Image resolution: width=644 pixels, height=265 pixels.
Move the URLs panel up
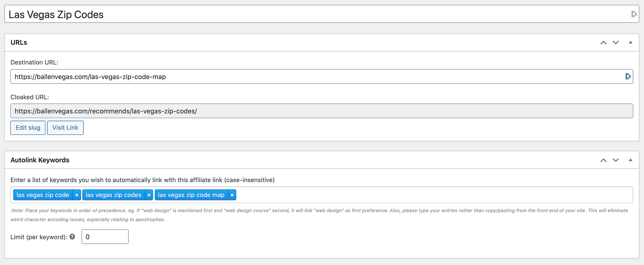click(x=603, y=43)
